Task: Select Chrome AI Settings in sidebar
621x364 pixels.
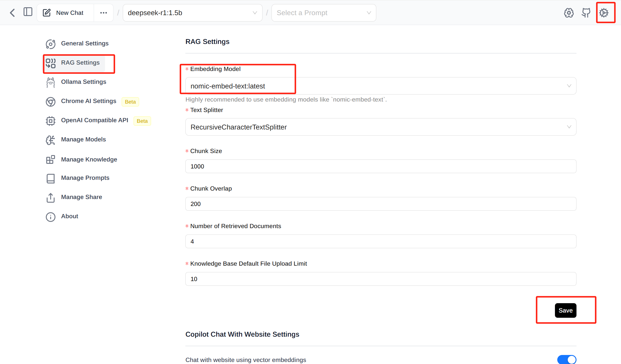Action: tap(88, 101)
